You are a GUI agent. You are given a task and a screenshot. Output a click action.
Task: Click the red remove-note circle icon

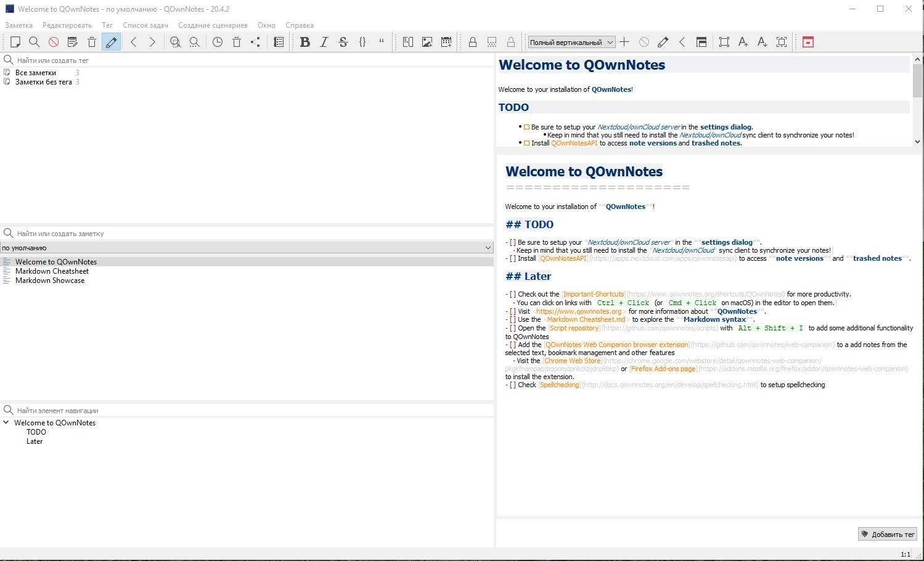[x=54, y=42]
